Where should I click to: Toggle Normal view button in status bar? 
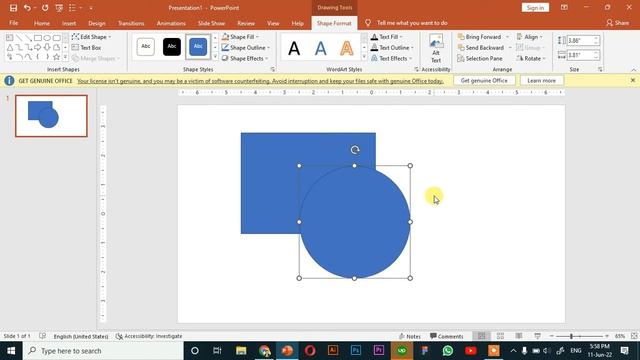[482, 336]
